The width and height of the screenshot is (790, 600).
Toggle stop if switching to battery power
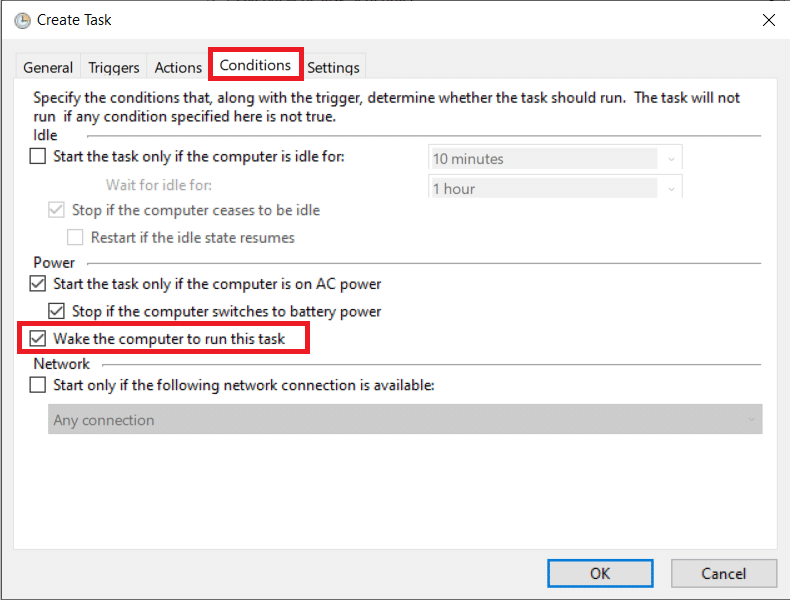click(x=57, y=311)
